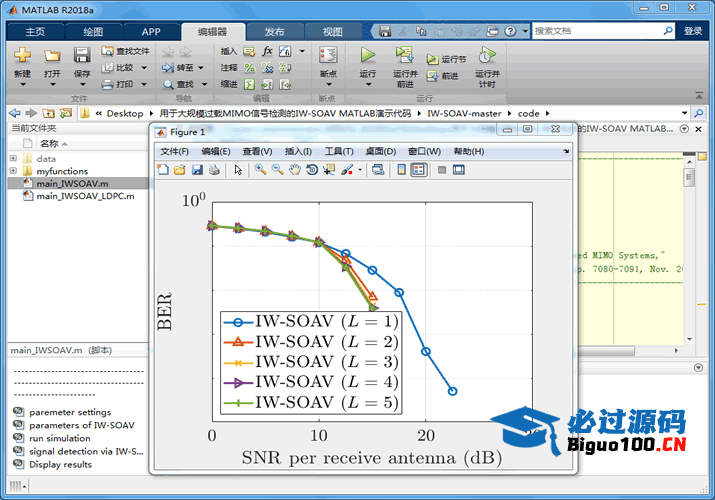
Task: Click the Zoom In icon in Figure toolbar
Action: pos(260,170)
